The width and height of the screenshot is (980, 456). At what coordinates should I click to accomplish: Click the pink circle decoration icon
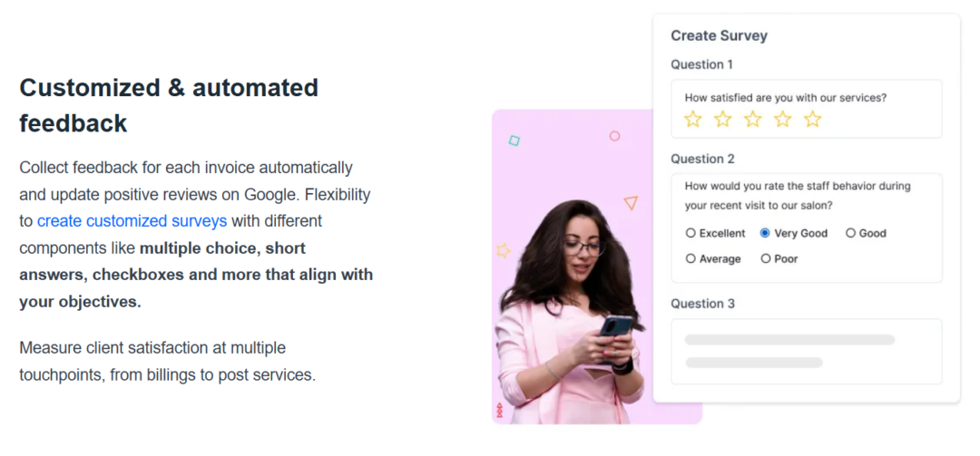(614, 136)
